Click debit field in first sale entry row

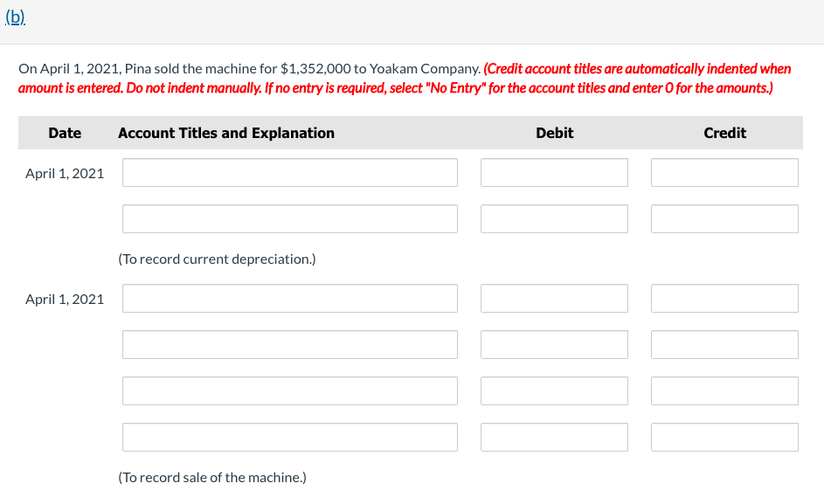pos(554,298)
